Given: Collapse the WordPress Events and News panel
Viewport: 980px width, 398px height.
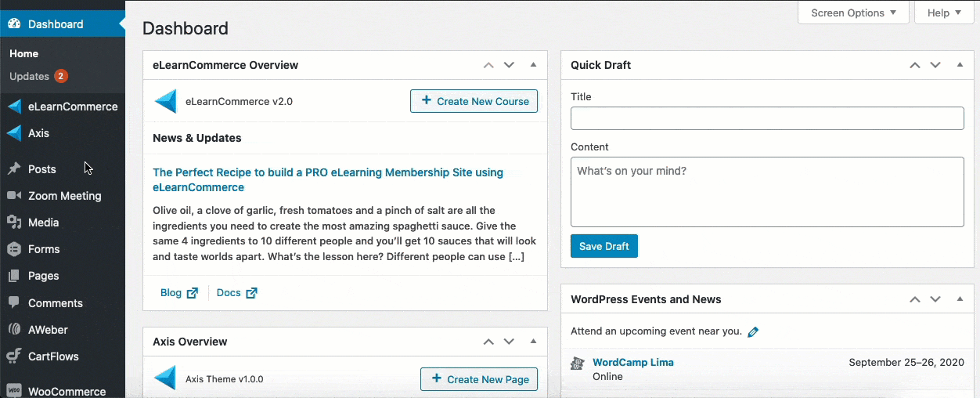Looking at the screenshot, I should tap(960, 299).
